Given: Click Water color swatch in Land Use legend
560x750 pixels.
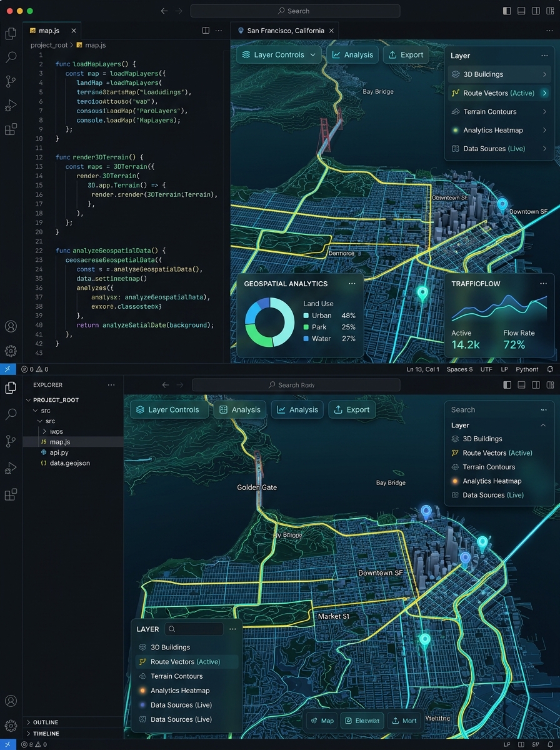Looking at the screenshot, I should pos(306,339).
